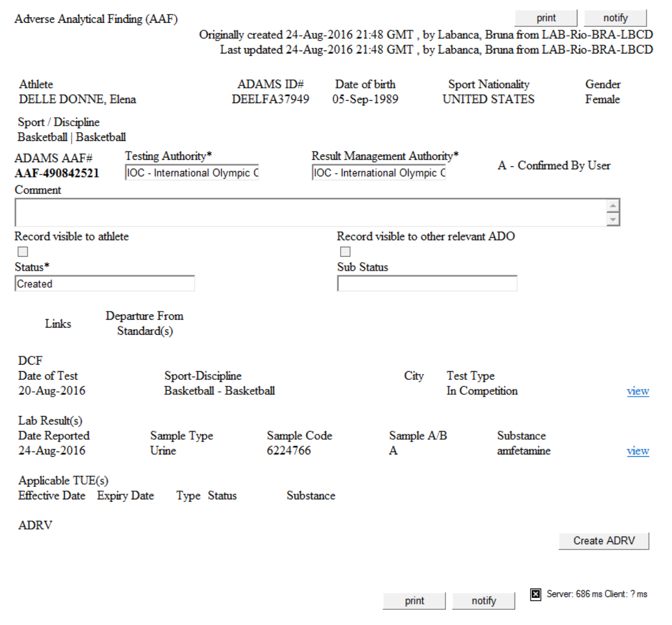The width and height of the screenshot is (672, 625).
Task: Click the Create ADRV button
Action: click(x=603, y=541)
